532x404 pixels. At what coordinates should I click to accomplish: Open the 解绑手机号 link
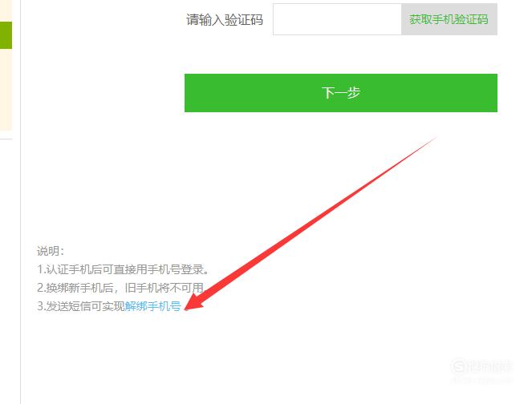152,306
